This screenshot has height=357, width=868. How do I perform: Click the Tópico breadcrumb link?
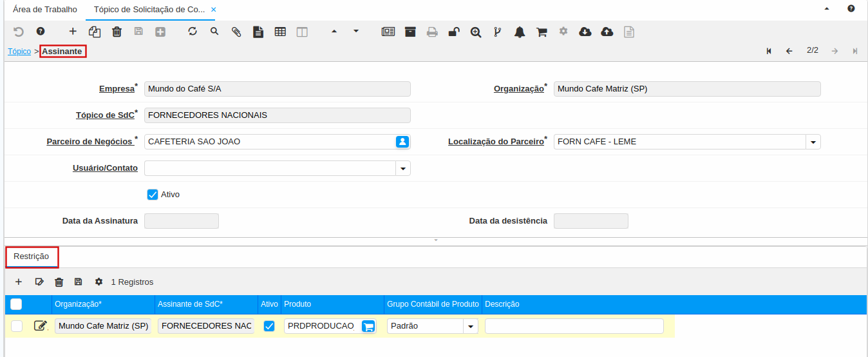(x=19, y=51)
